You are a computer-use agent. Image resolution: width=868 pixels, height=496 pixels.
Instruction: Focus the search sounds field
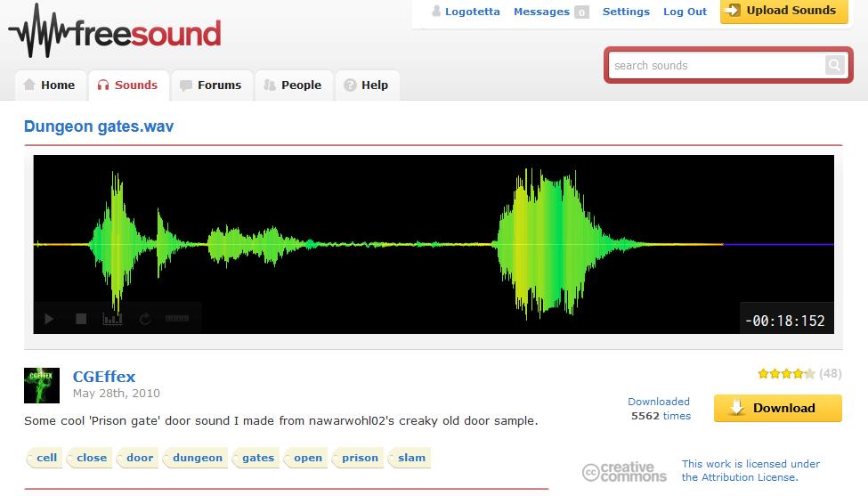[x=716, y=65]
